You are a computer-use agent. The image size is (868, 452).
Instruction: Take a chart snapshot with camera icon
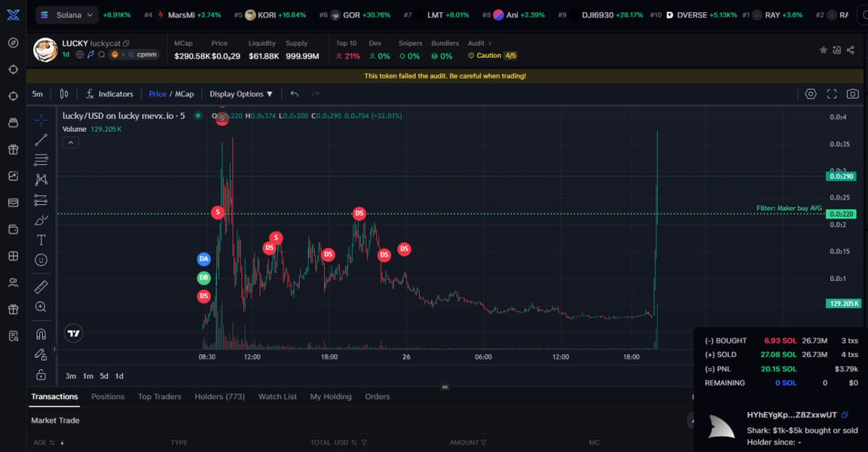[853, 94]
